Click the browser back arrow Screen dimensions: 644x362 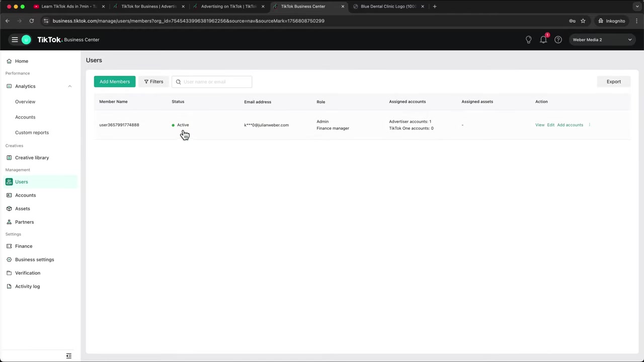click(8, 21)
